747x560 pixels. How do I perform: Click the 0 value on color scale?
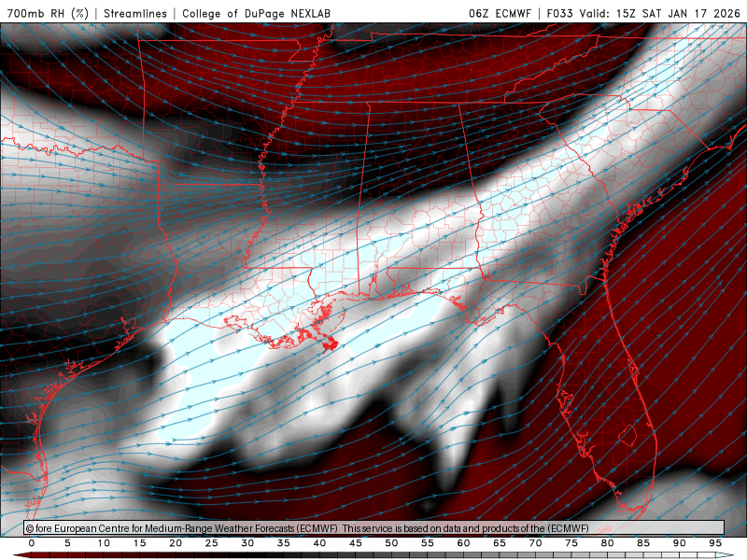[x=32, y=543]
